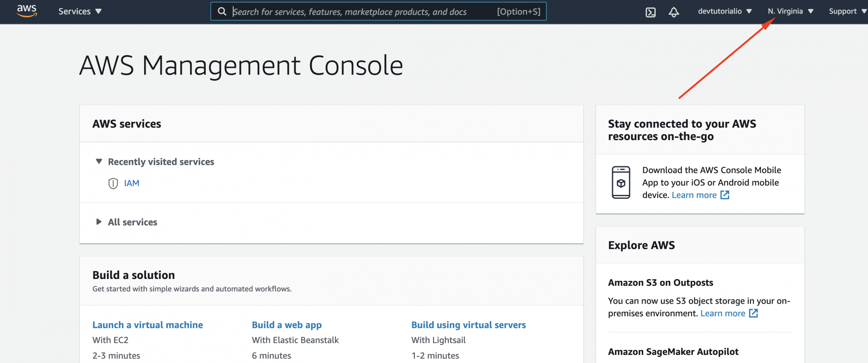The image size is (868, 363).
Task: Open the devtutorialio account menu
Action: pos(725,11)
